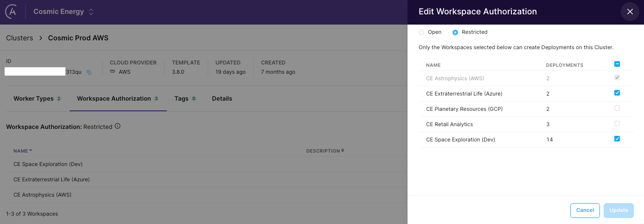The image size is (644, 224).
Task: Select the Restricted radio option
Action: click(x=455, y=32)
